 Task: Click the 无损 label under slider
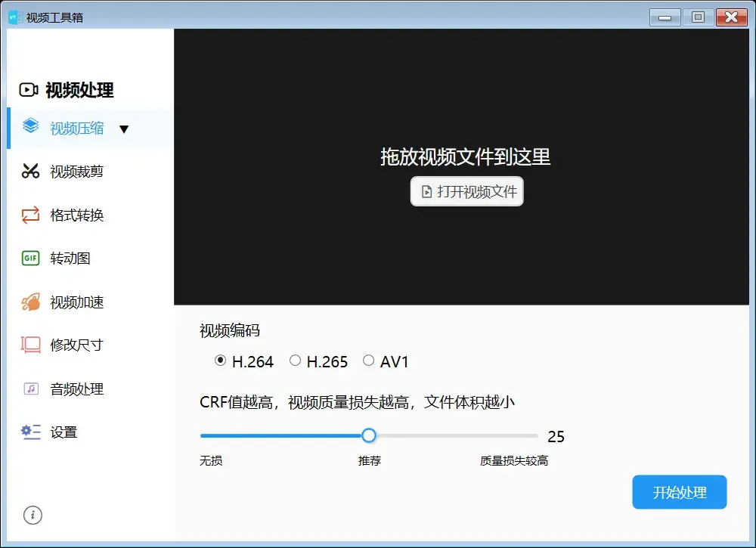pyautogui.click(x=211, y=461)
